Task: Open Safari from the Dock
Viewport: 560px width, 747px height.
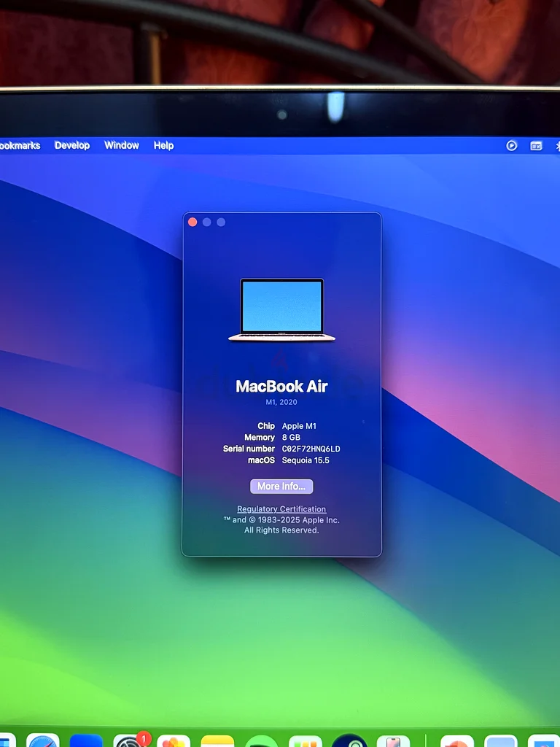Action: [43, 740]
